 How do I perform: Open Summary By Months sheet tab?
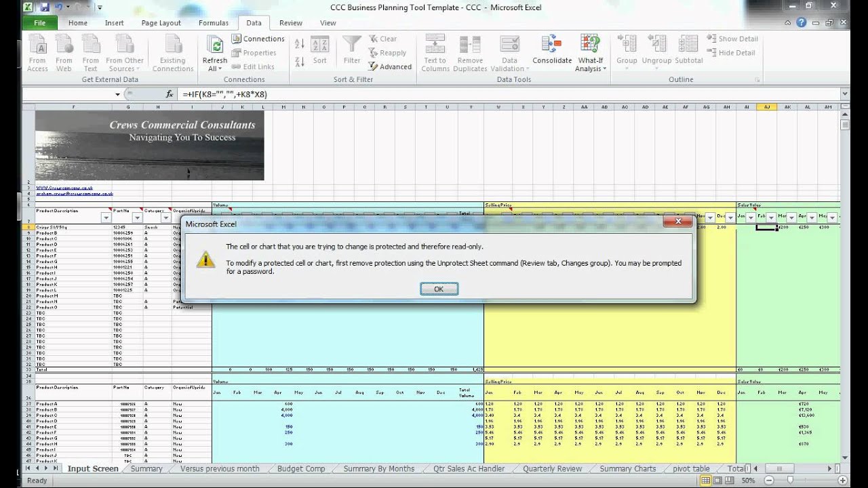(x=378, y=468)
